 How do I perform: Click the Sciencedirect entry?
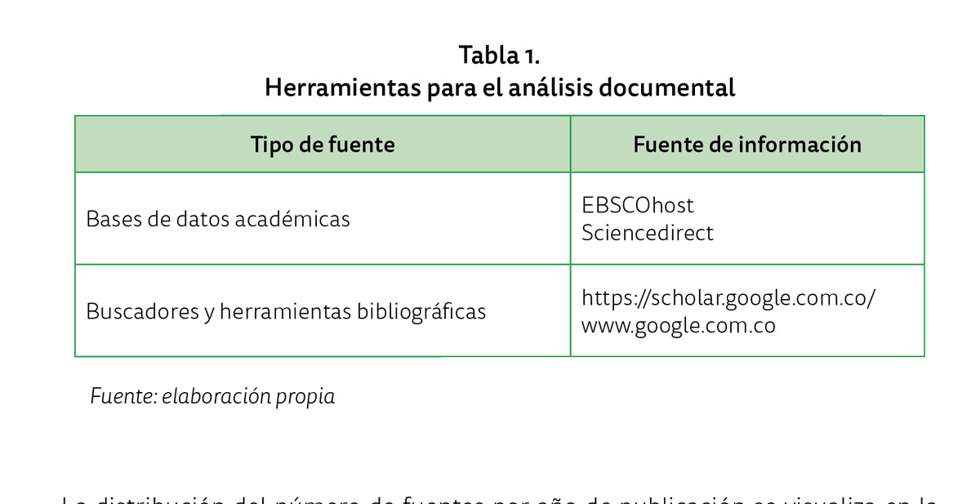tap(648, 233)
